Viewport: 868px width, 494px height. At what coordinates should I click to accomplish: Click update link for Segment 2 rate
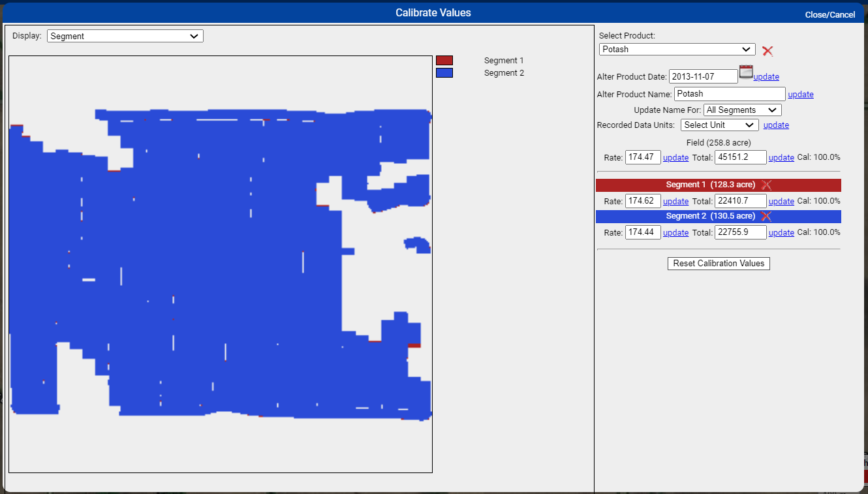675,233
